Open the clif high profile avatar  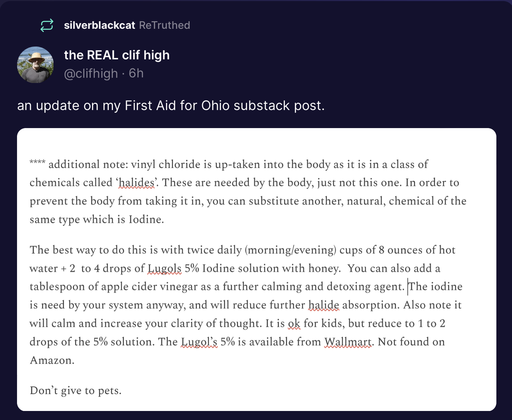pyautogui.click(x=35, y=65)
